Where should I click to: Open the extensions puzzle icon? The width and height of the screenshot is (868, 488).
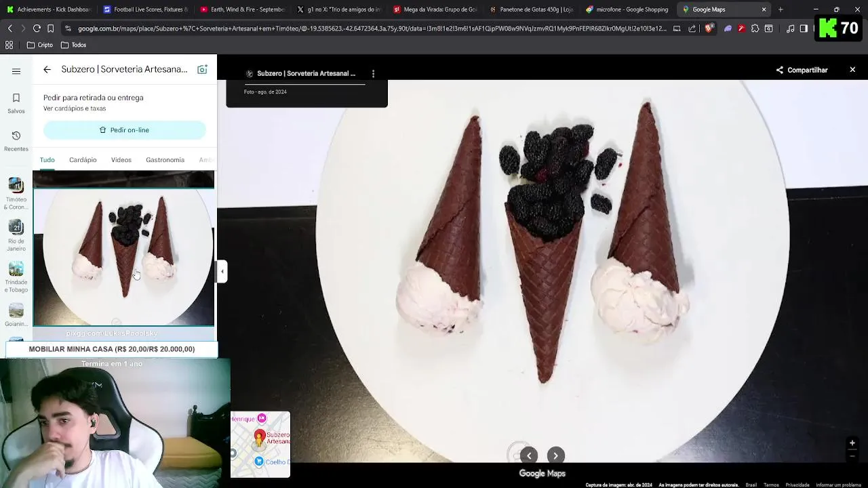coord(755,28)
